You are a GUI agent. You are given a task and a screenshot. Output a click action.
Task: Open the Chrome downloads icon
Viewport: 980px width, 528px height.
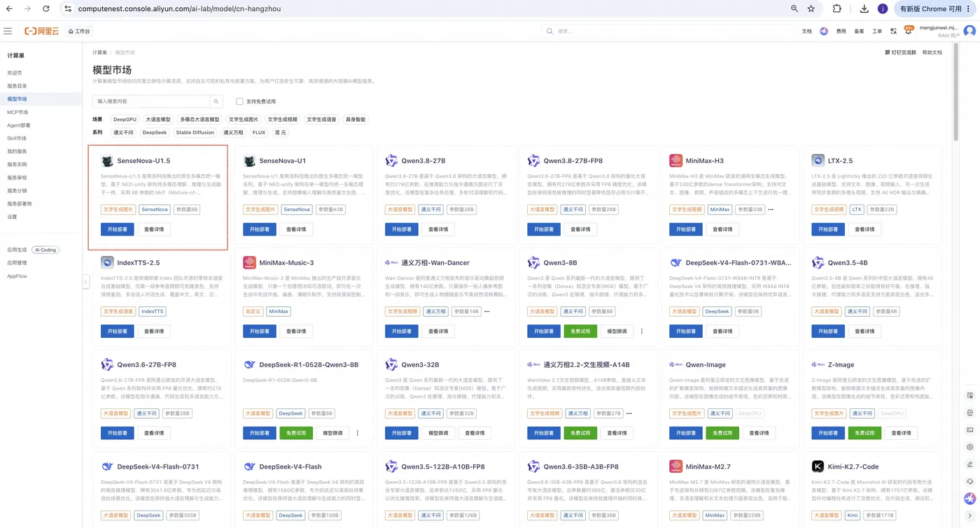864,9
